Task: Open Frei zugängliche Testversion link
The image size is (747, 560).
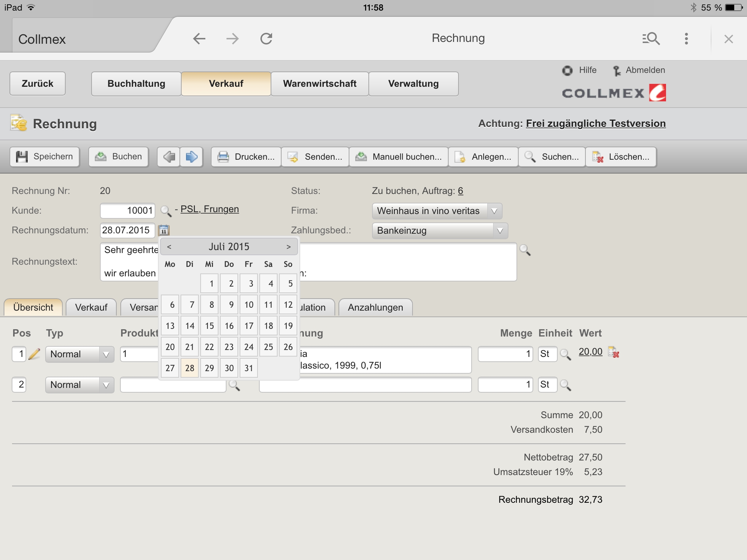Action: click(596, 124)
